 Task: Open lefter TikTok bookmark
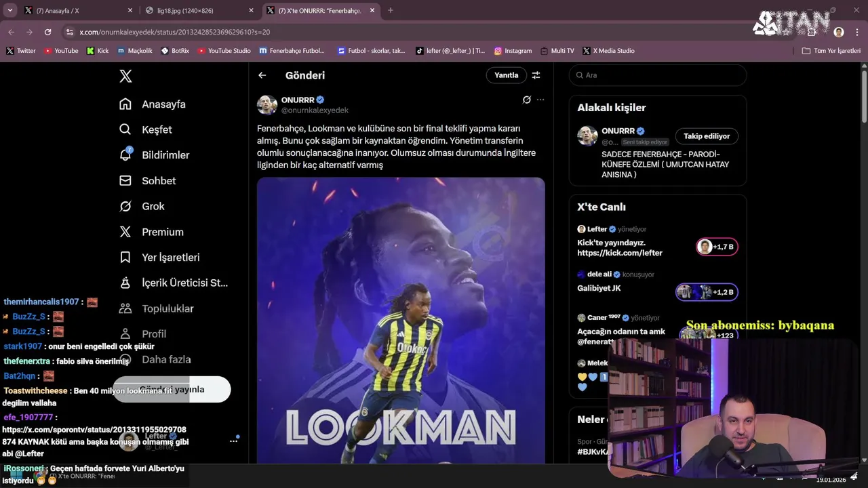pyautogui.click(x=450, y=51)
